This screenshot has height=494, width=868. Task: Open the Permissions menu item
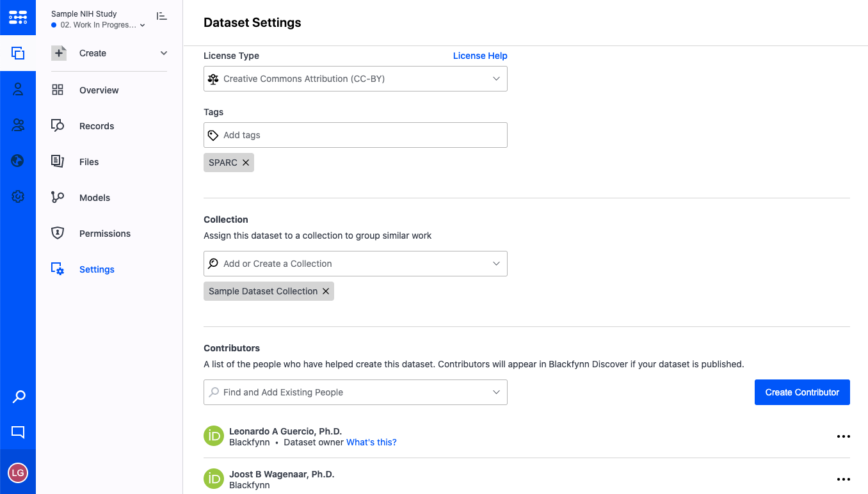point(104,234)
